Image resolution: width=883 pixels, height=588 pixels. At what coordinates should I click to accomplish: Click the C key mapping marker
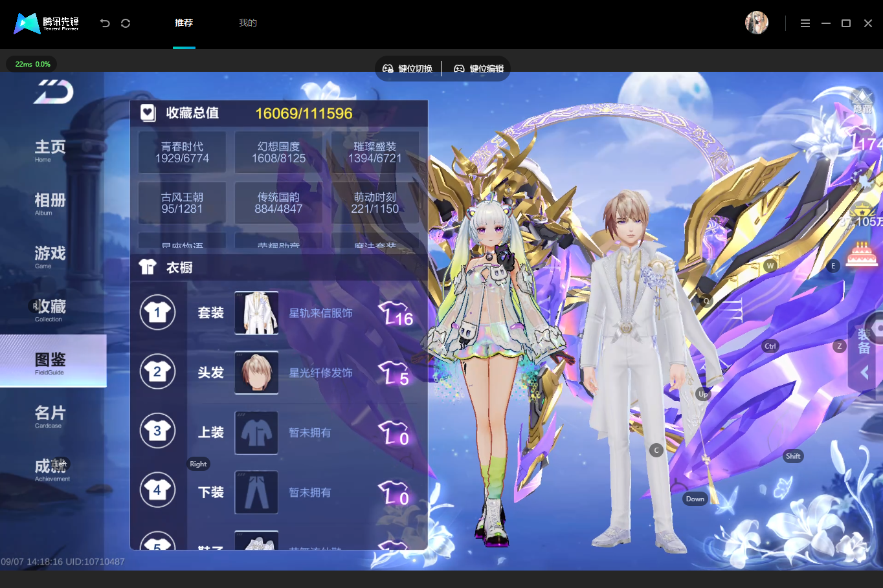pyautogui.click(x=656, y=450)
